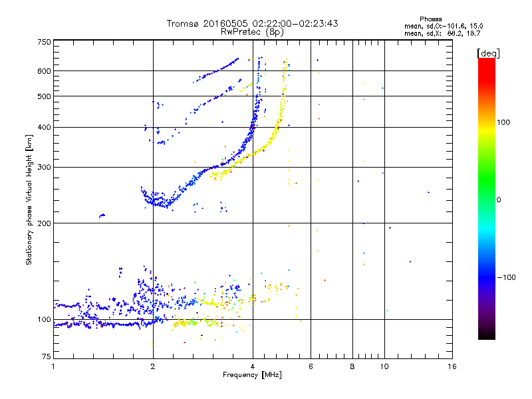Click the 'mean, sd,O:-101.6, 15.0' statistic
Viewport: 532px width, 399px height.
pos(444,26)
